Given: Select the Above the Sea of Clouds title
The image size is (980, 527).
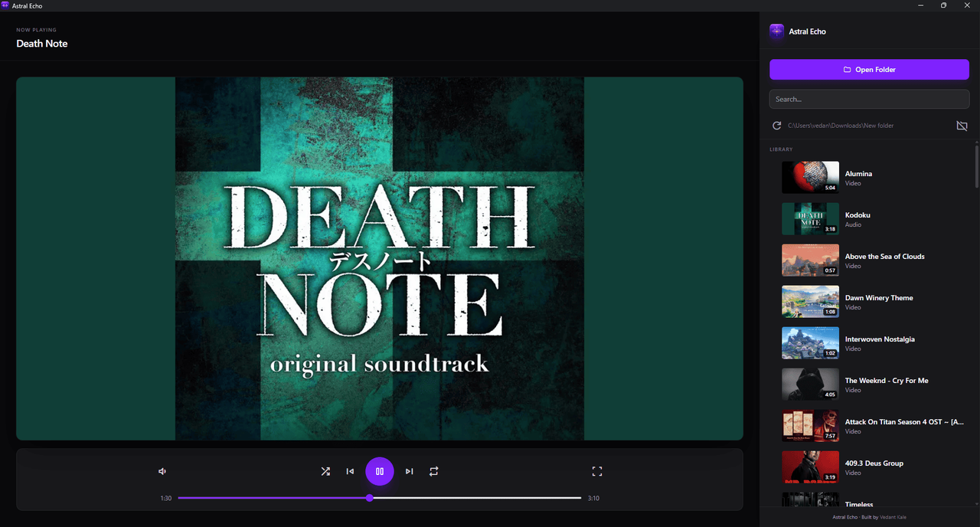Looking at the screenshot, I should point(885,257).
